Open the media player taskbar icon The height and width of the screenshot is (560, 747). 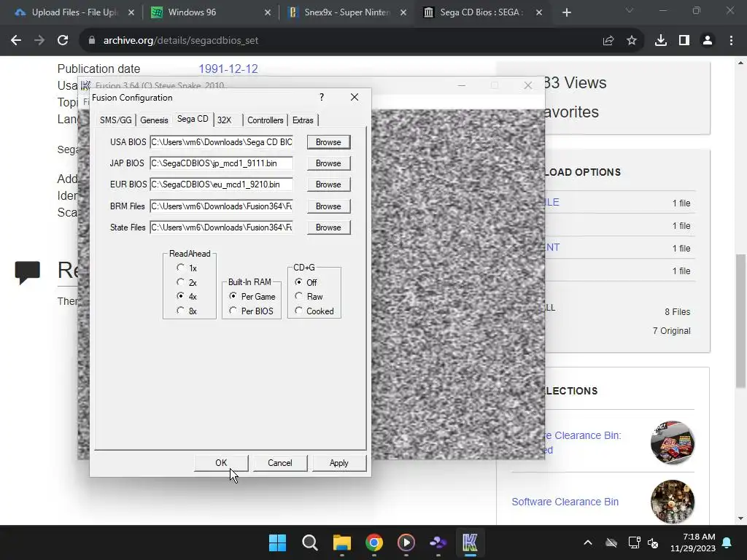pos(406,542)
